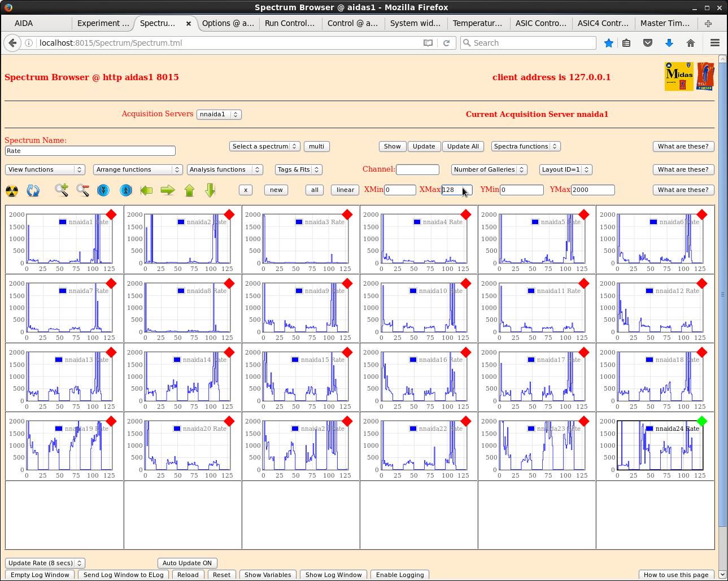
Task: Click the zoom out magnifier icon
Action: coord(83,190)
